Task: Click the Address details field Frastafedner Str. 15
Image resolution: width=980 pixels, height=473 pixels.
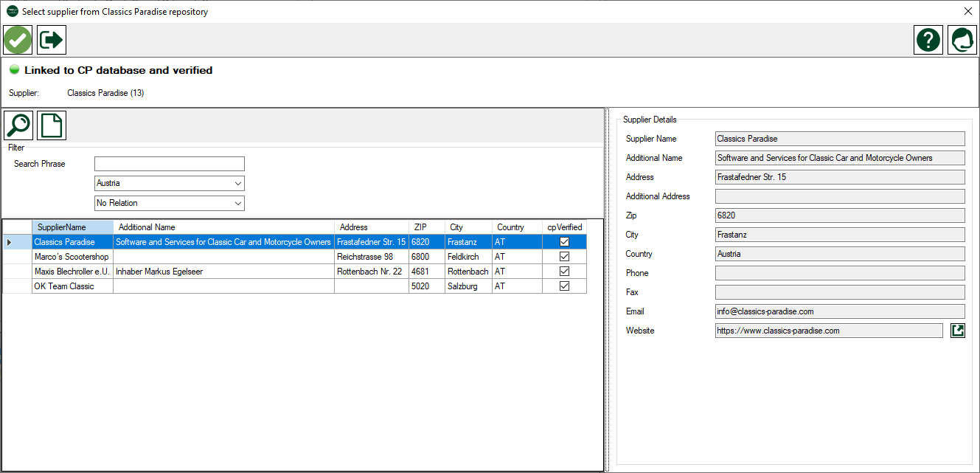Action: pos(840,177)
